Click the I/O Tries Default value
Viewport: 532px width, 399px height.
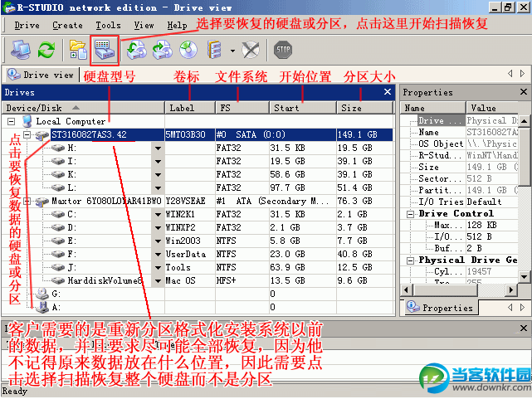[484, 202]
